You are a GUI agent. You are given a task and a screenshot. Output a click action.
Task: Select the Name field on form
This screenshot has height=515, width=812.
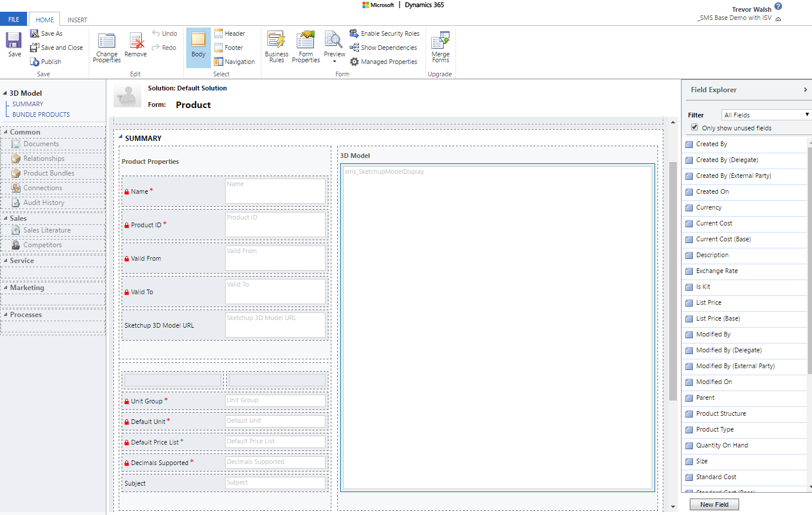pyautogui.click(x=224, y=191)
